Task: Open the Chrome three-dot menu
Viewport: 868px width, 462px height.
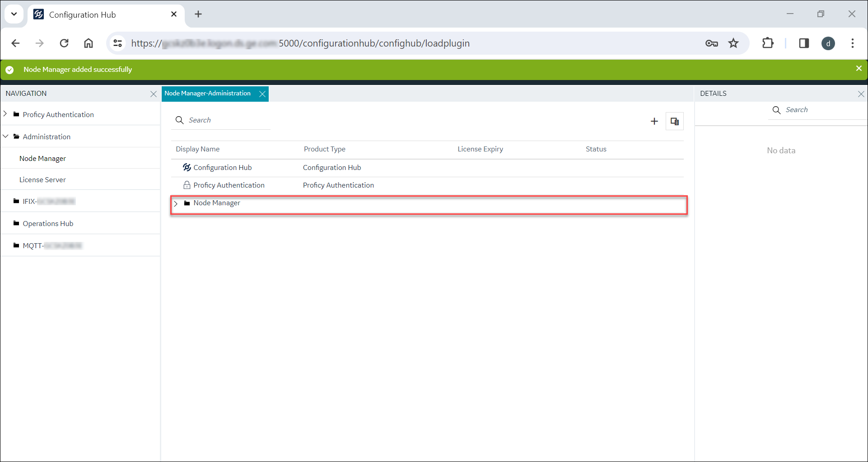Action: 853,43
